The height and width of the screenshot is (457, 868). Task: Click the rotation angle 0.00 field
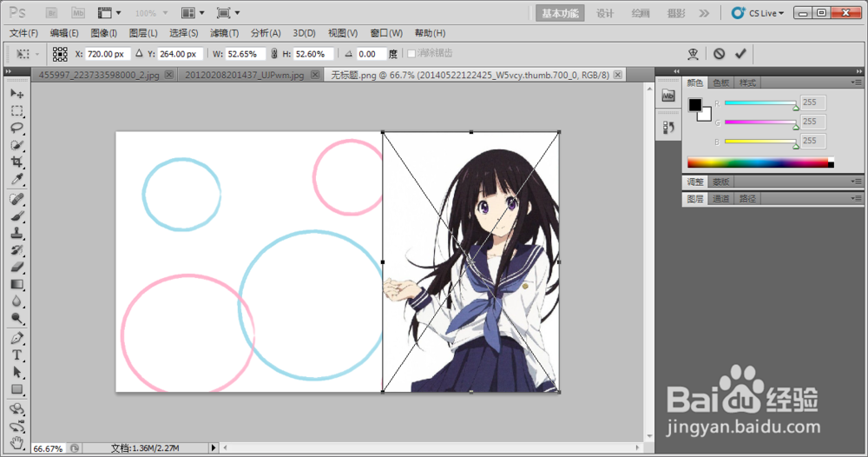[x=371, y=54]
